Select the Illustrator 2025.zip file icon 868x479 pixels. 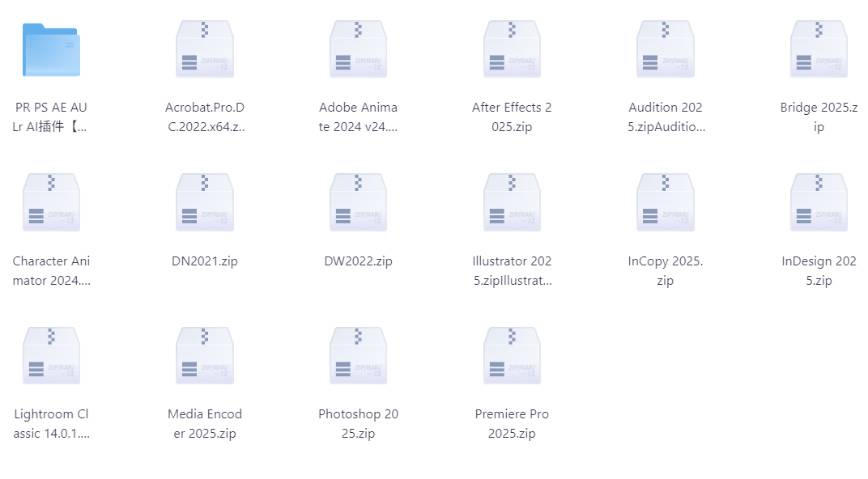(x=512, y=202)
